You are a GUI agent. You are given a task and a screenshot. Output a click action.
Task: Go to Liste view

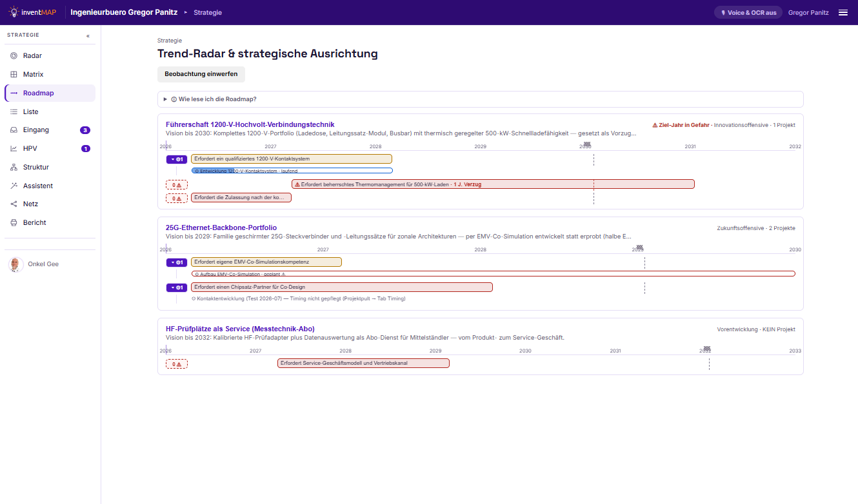(x=50, y=112)
